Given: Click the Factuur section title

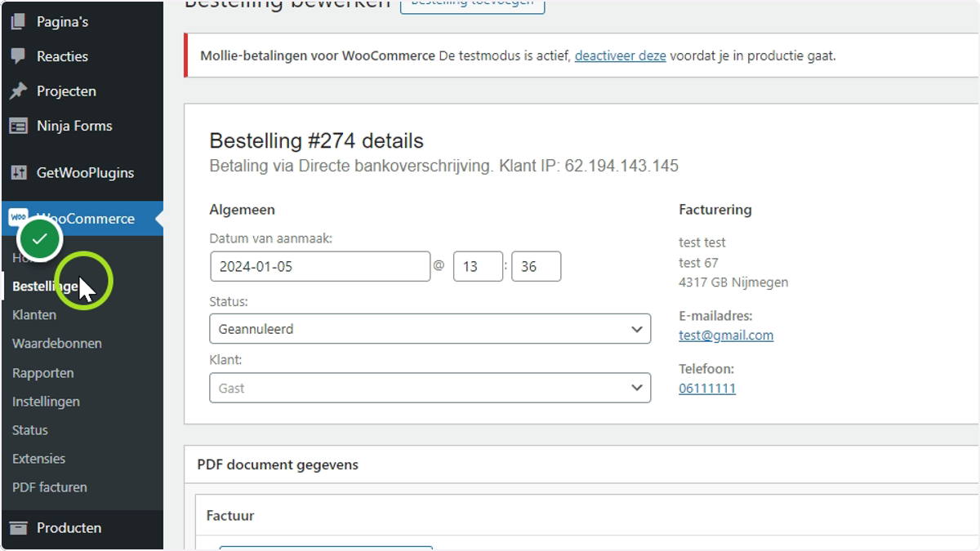Looking at the screenshot, I should tap(230, 516).
